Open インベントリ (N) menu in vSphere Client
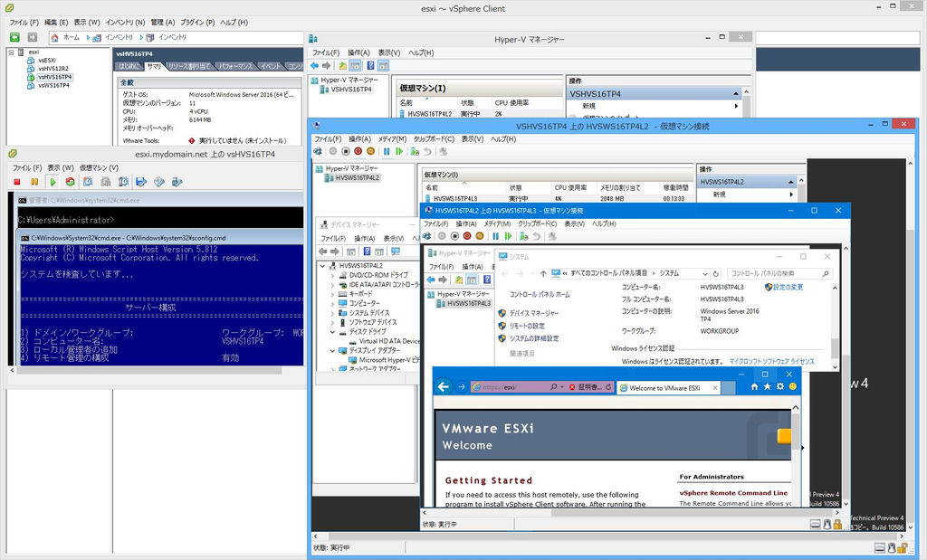 point(125,23)
